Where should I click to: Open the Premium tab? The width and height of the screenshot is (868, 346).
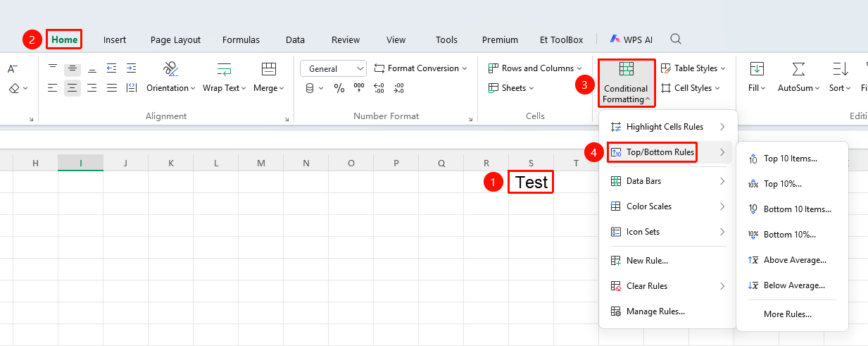click(x=500, y=39)
